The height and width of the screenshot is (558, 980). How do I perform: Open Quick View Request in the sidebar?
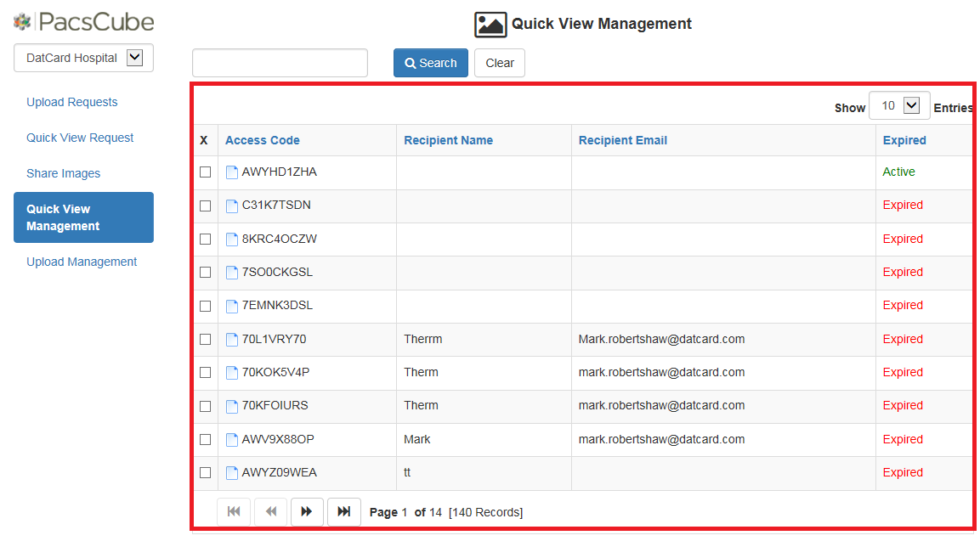point(80,138)
